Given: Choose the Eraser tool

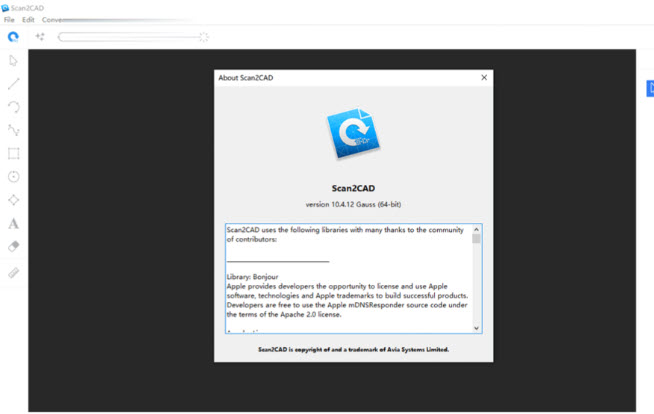Looking at the screenshot, I should pyautogui.click(x=13, y=246).
